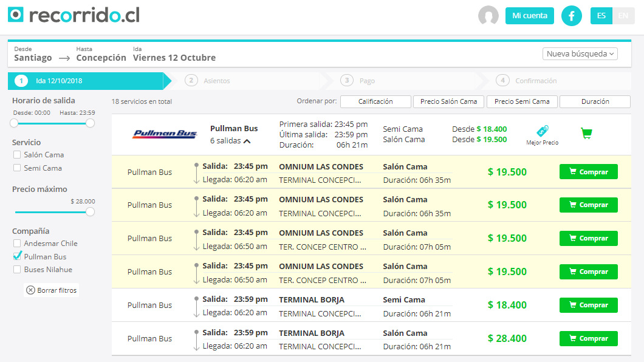Go to the Confirmación step
Screen dimensions: 644x362
pyautogui.click(x=526, y=81)
